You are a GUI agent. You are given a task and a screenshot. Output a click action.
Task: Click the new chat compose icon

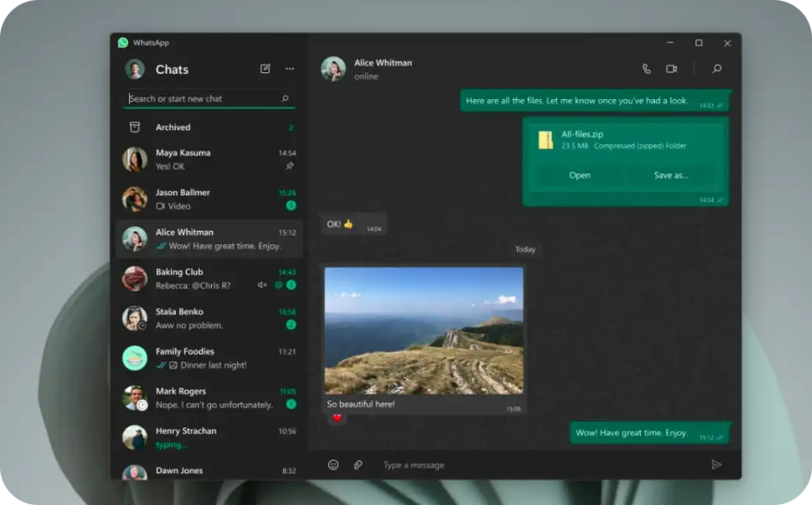[x=265, y=69]
